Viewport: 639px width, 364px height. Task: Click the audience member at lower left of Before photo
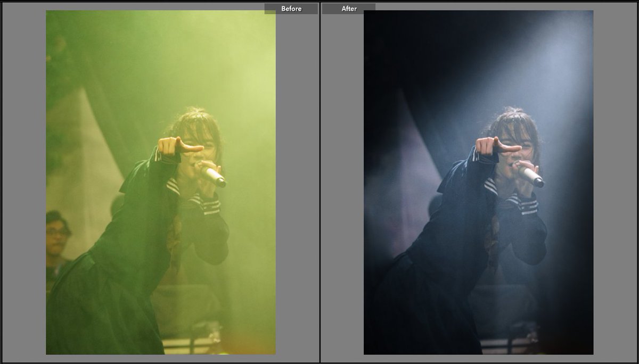pos(56,234)
